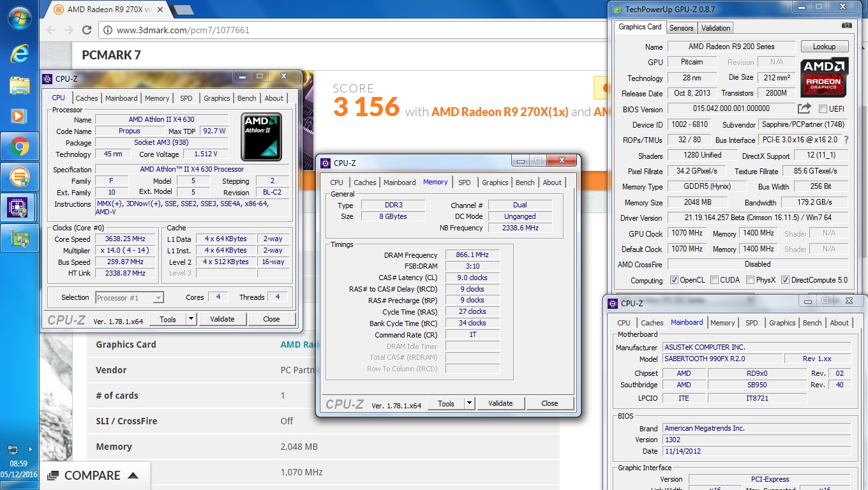Click the Bus Interface question mark in GPU-Z
The width and height of the screenshot is (868, 490).
[x=846, y=140]
